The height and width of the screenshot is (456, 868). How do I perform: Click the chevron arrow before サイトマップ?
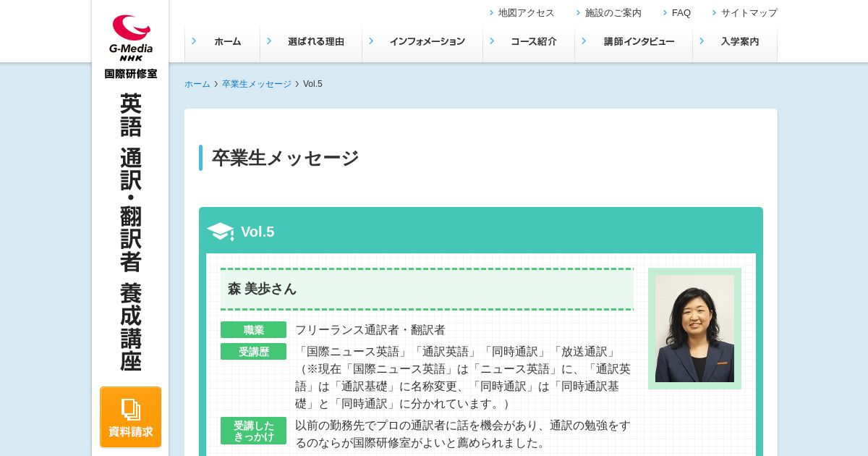[x=715, y=12]
